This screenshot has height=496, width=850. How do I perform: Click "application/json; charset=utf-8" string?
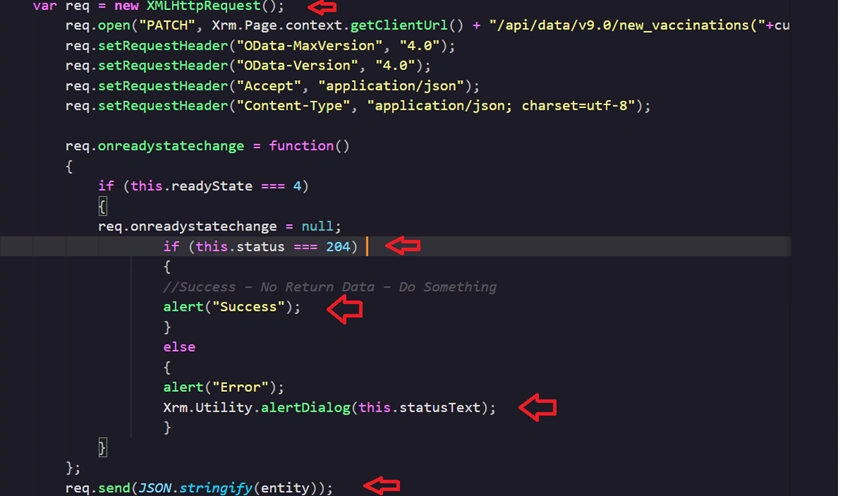[501, 106]
